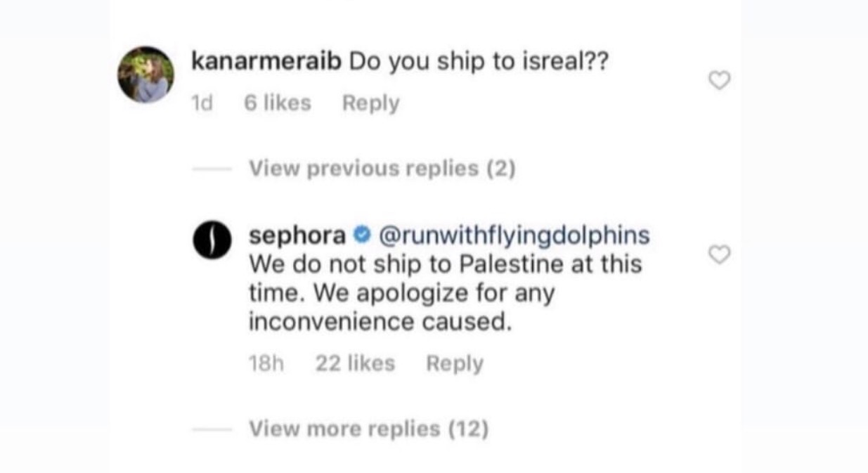Image resolution: width=868 pixels, height=473 pixels.
Task: Tap the black Sephora logo thumbnail
Action: tap(211, 239)
